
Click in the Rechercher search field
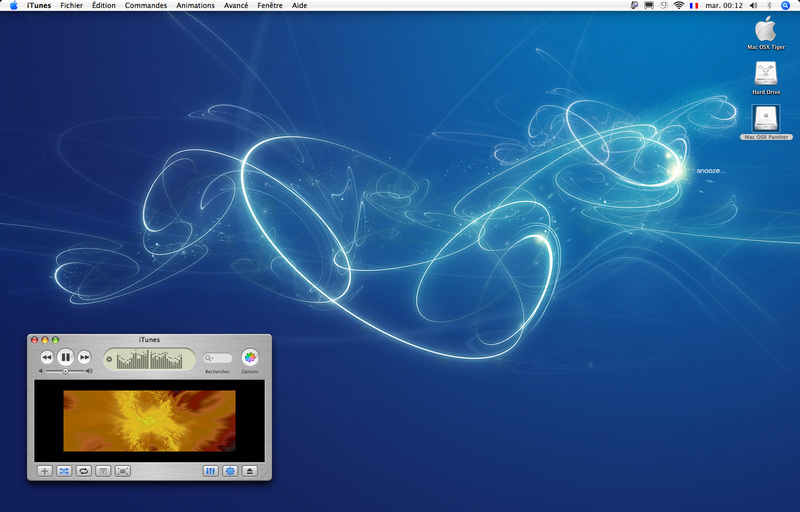point(217,358)
